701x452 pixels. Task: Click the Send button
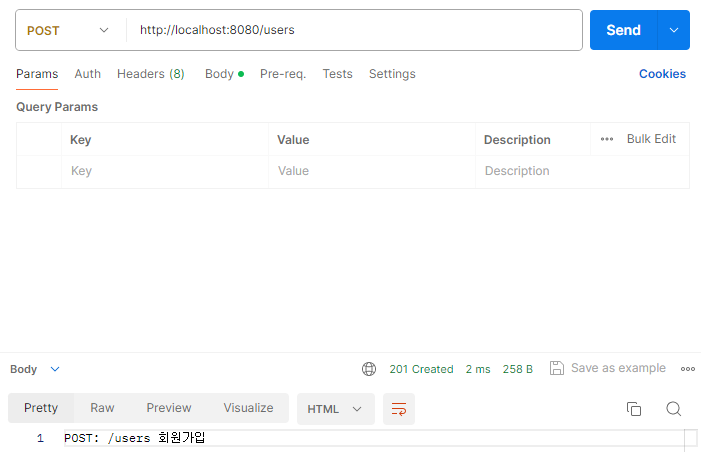(624, 30)
